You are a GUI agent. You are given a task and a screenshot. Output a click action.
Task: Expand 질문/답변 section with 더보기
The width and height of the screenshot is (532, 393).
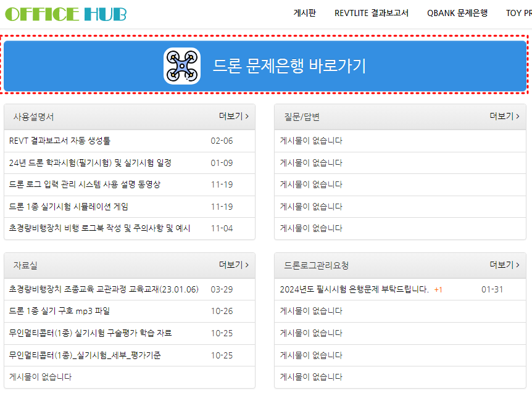(x=505, y=116)
